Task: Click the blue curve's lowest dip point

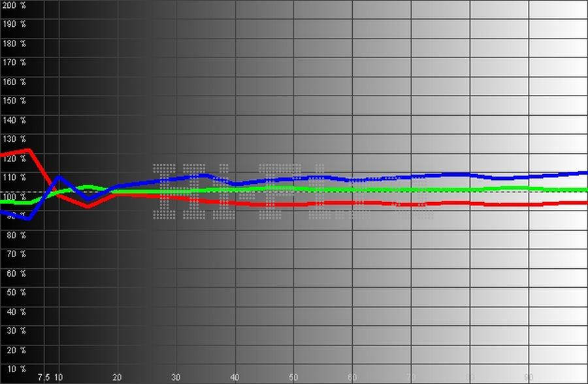Action: click(29, 218)
